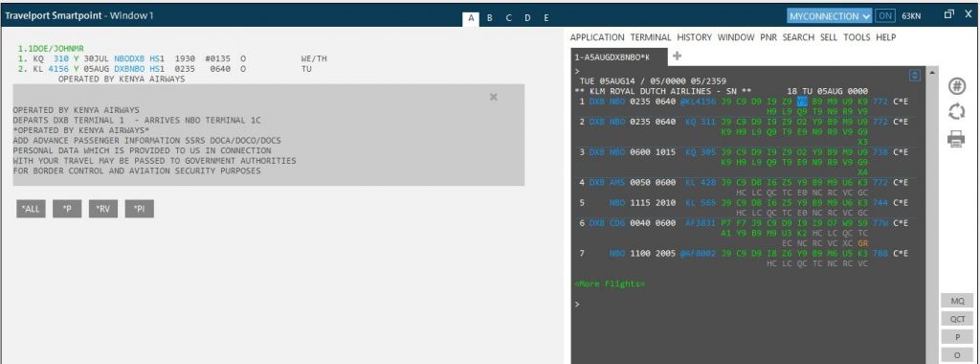Click passenger name 1.1DOE/JOHNMR
Image resolution: width=980 pixels, height=364 pixels.
pos(51,49)
